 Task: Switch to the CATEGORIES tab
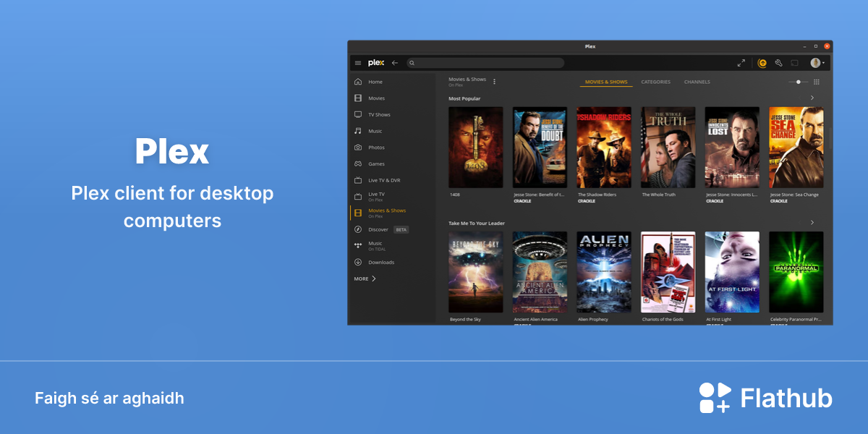coord(655,82)
